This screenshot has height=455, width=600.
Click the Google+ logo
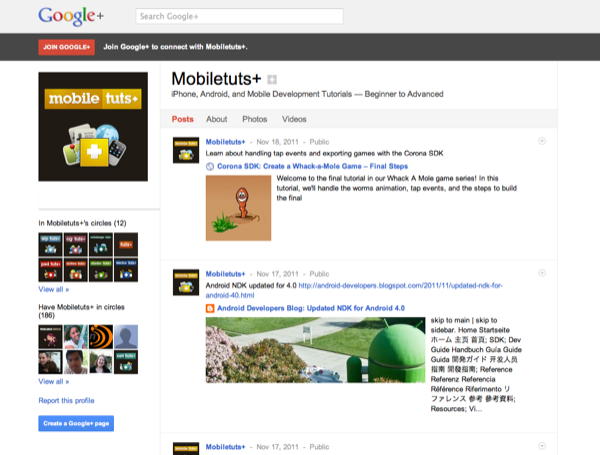[x=71, y=16]
